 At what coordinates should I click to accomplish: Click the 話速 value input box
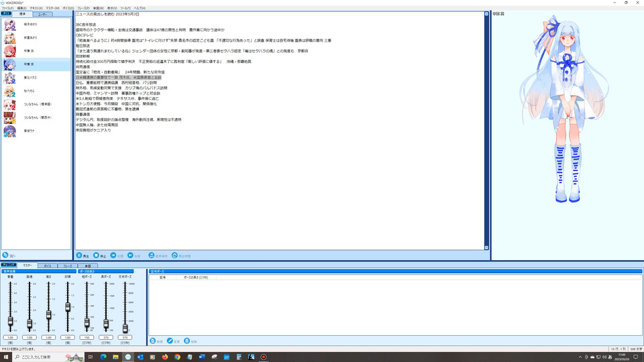click(x=29, y=337)
